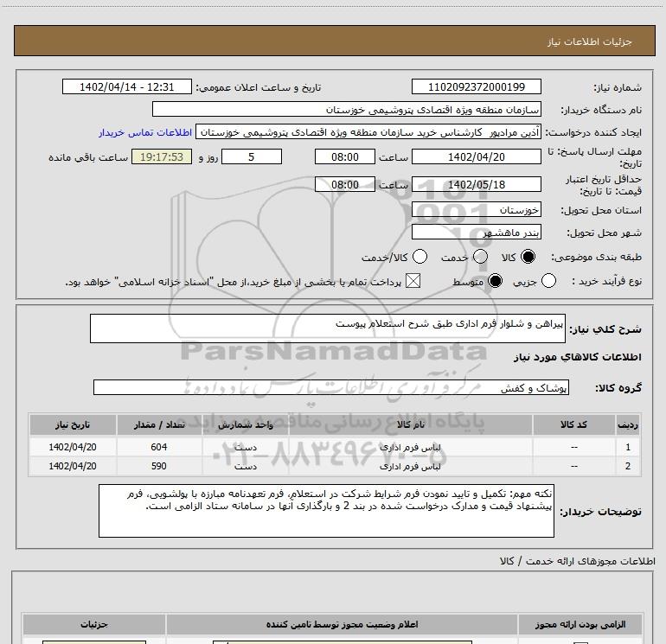
Task: Click the response deadline time 08:00 field
Action: pos(345,156)
